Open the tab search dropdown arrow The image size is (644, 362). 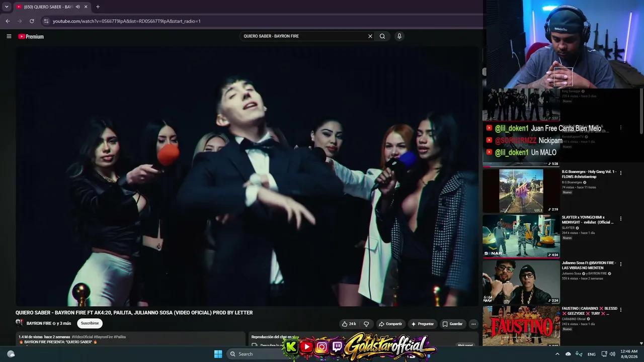tap(7, 7)
